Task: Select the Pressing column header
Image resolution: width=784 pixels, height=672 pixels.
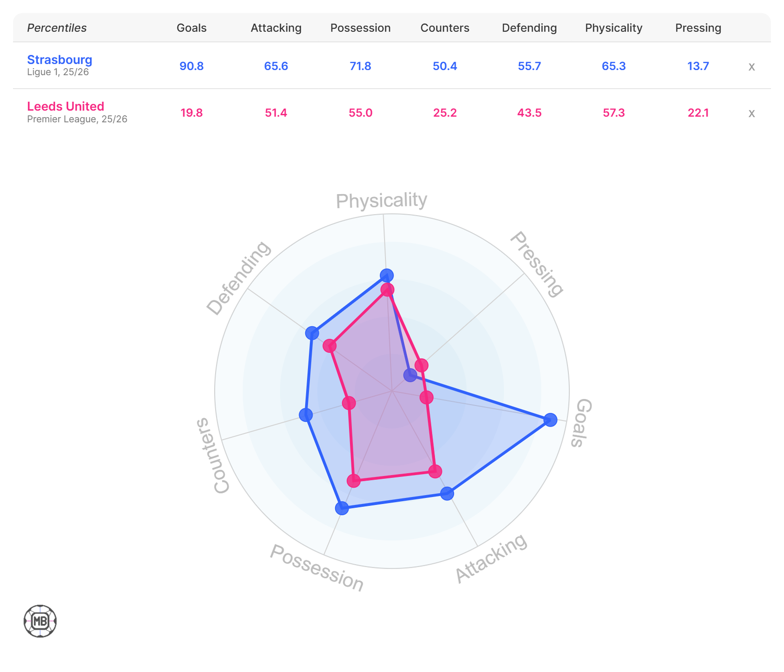Action: tap(698, 28)
